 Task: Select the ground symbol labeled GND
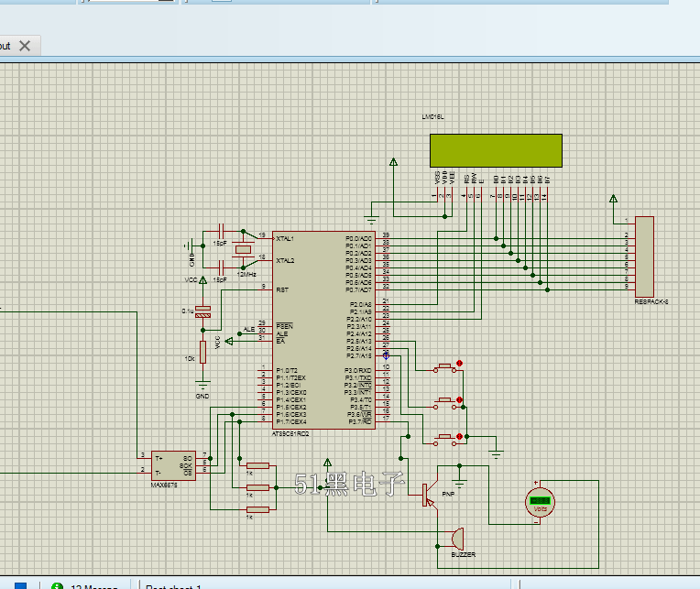point(202,383)
